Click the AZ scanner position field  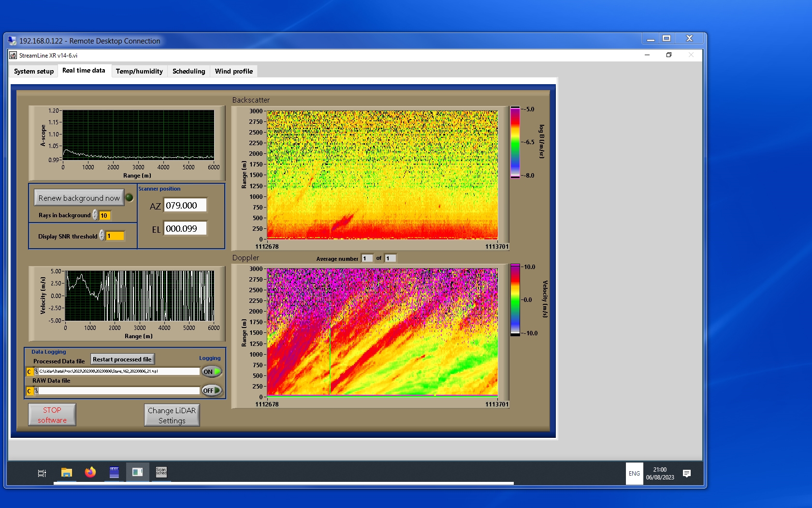(185, 205)
